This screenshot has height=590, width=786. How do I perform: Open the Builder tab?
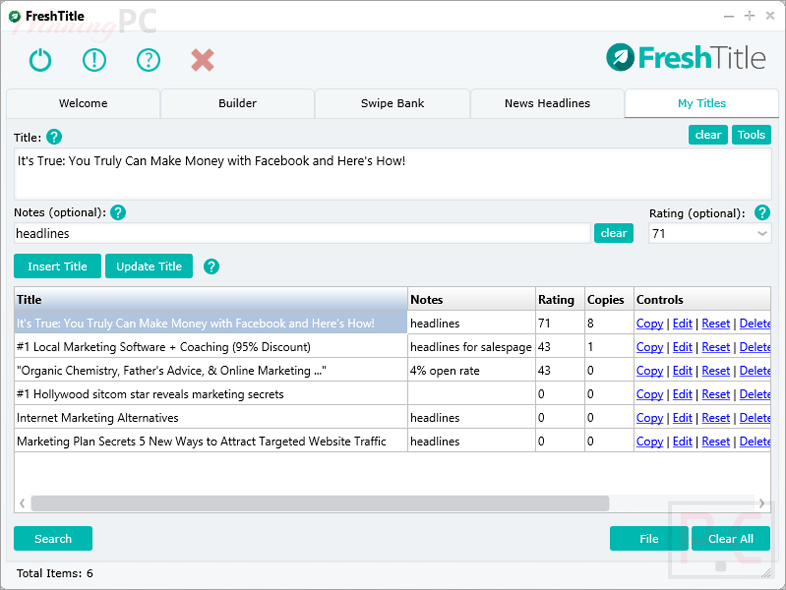[x=238, y=103]
